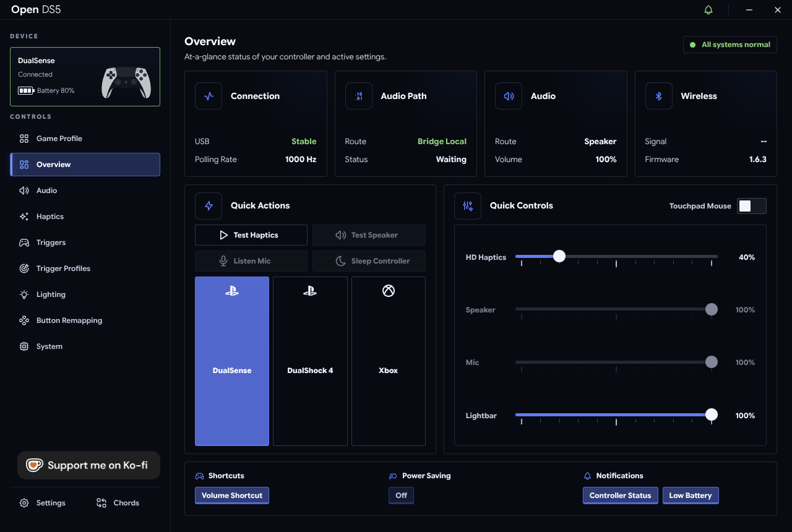The image size is (792, 532).
Task: Click Test Speaker button
Action: (369, 235)
